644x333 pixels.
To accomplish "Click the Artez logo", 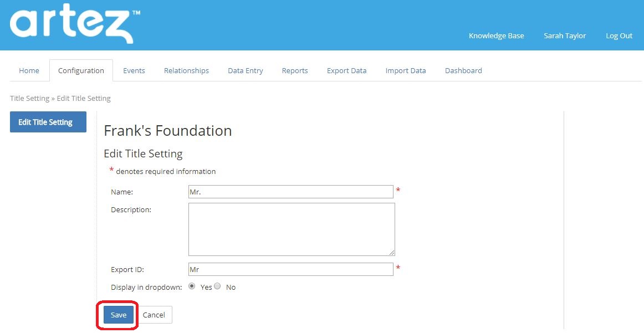I will [75, 24].
